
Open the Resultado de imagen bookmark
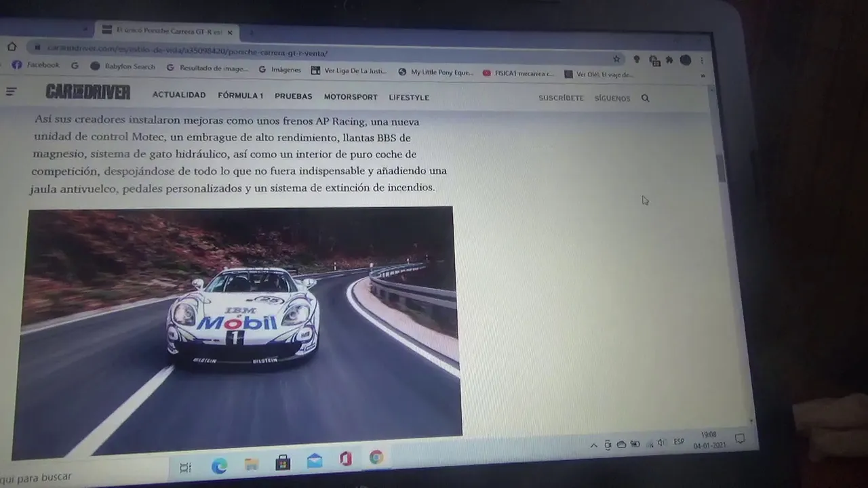207,68
